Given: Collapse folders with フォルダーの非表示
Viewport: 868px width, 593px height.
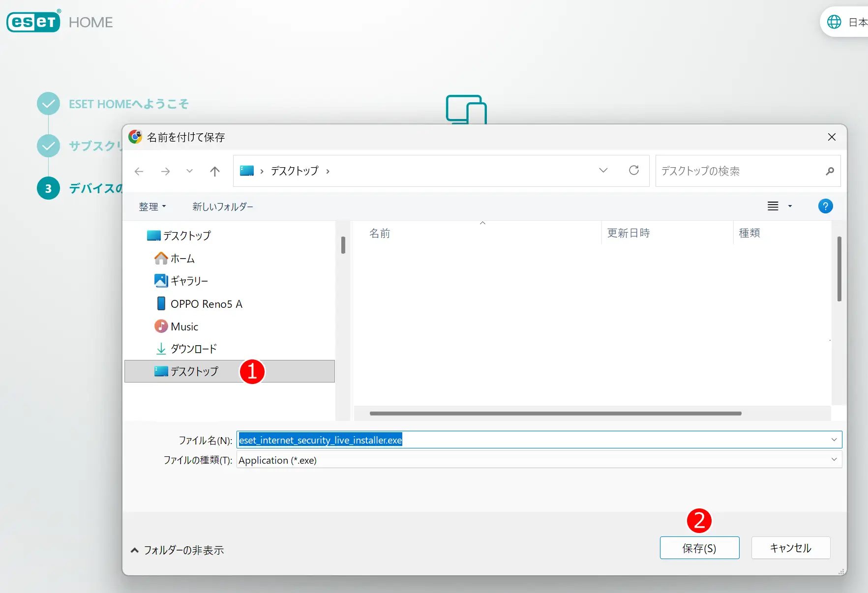Looking at the screenshot, I should 178,550.
